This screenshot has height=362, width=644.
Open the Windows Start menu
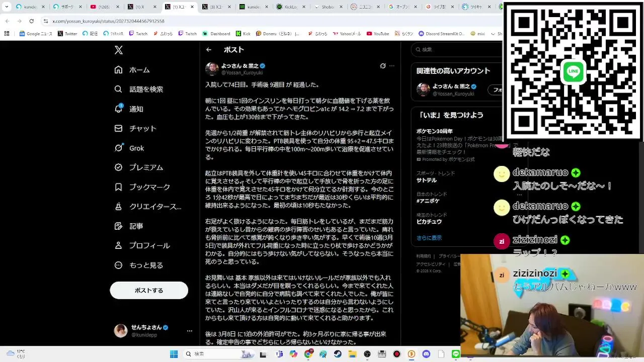coord(174,354)
